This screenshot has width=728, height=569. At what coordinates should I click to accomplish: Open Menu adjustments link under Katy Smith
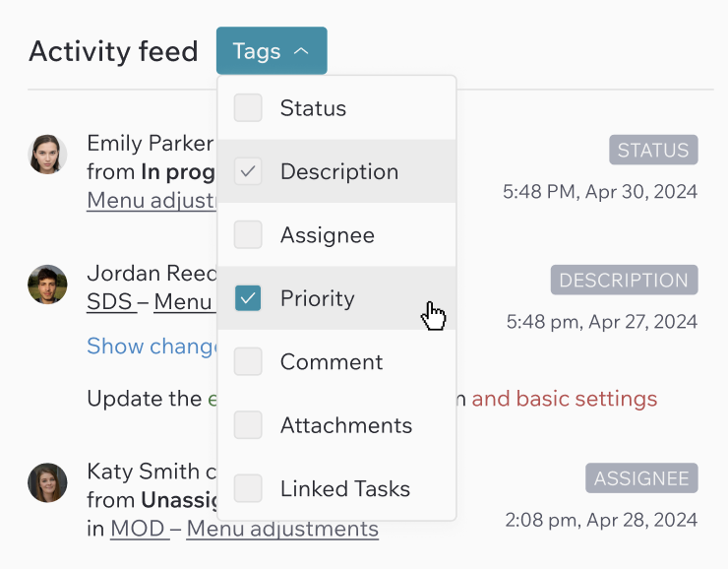(x=282, y=529)
